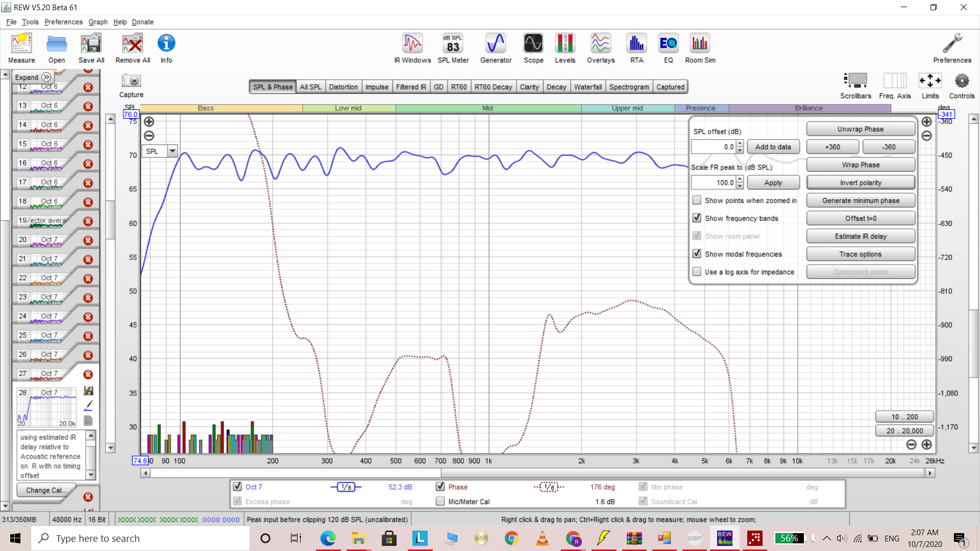Open Windows Start menu
Viewport: 980px width, 551px height.
point(15,538)
